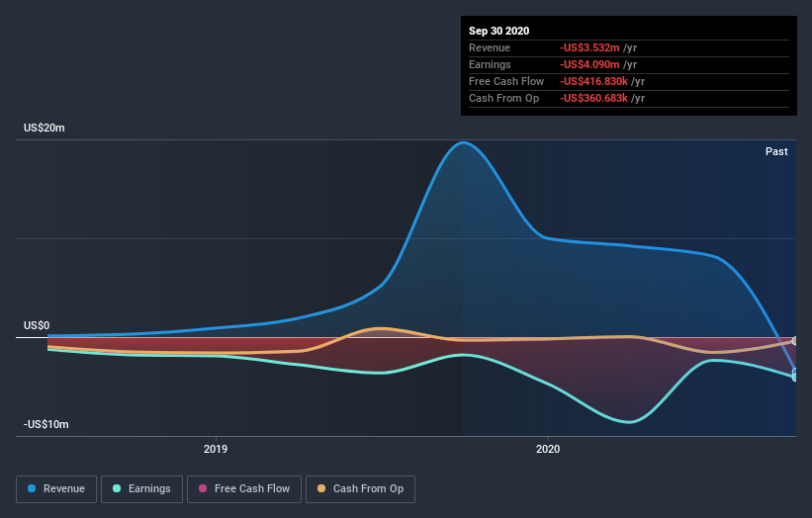Image resolution: width=812 pixels, height=518 pixels.
Task: Click the Earnings value -US$4.090m
Action: [x=589, y=64]
